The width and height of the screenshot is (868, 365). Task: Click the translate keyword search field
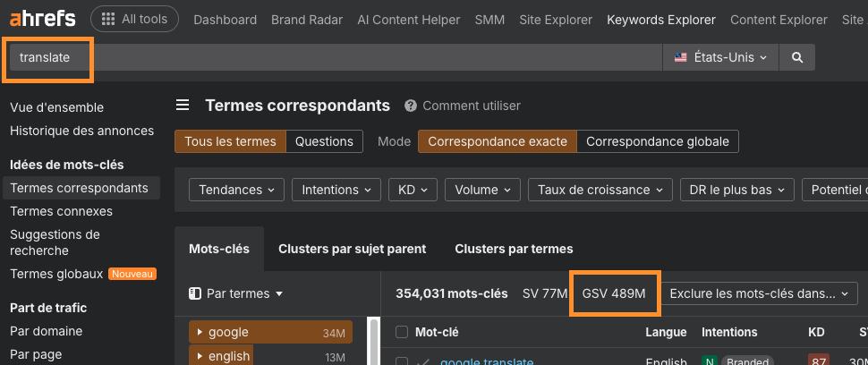[x=336, y=57]
